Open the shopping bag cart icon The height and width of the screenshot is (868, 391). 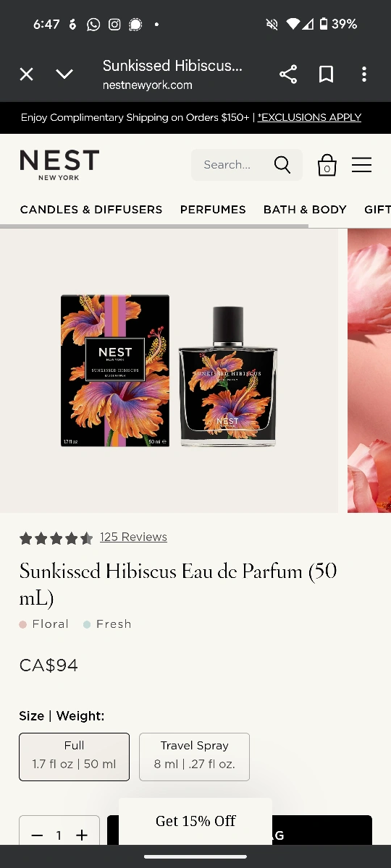327,165
